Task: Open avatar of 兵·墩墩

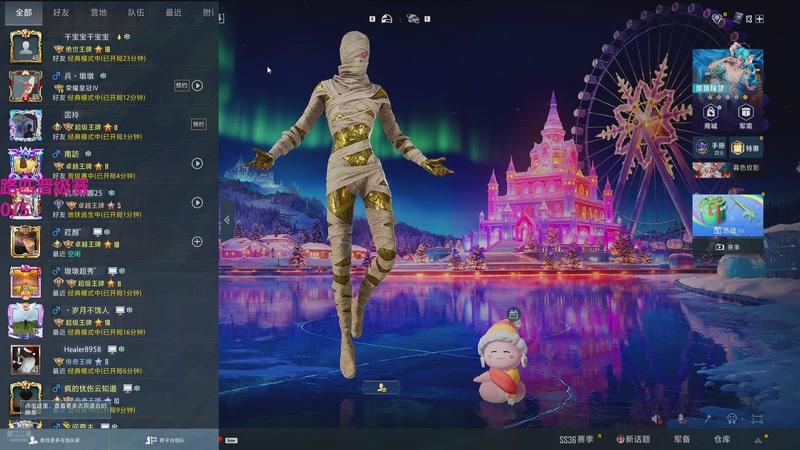Action: click(26, 86)
